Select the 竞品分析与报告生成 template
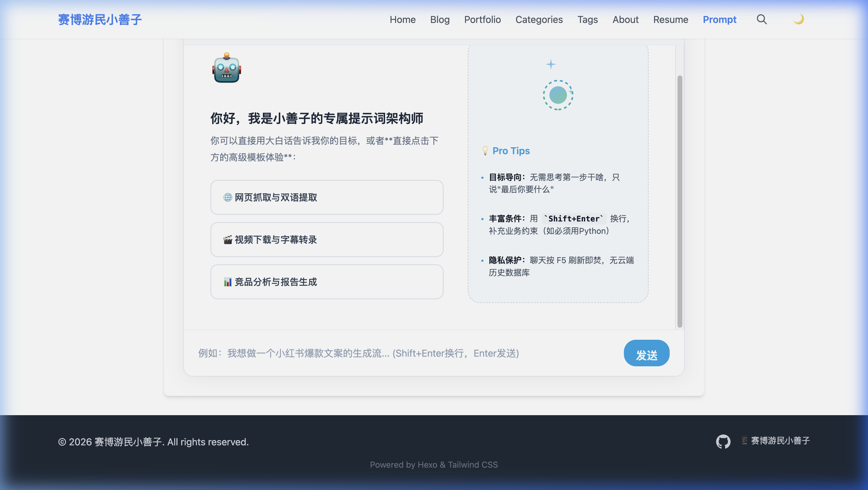 pyautogui.click(x=326, y=282)
